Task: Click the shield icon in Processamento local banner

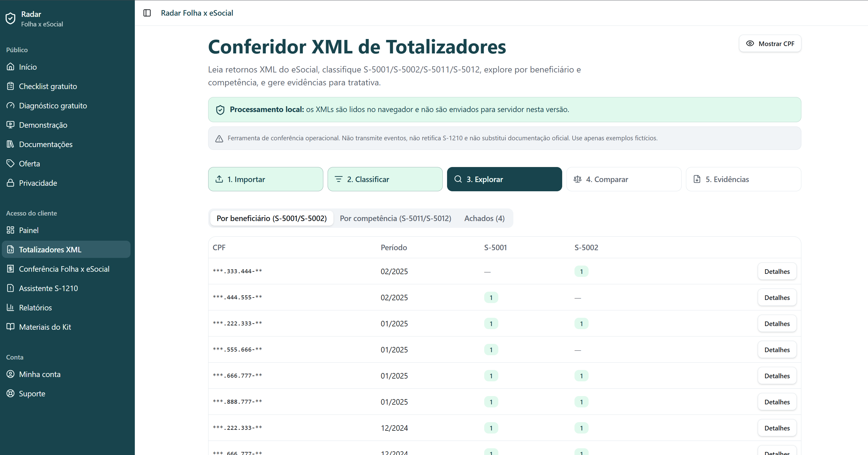Action: pyautogui.click(x=220, y=110)
